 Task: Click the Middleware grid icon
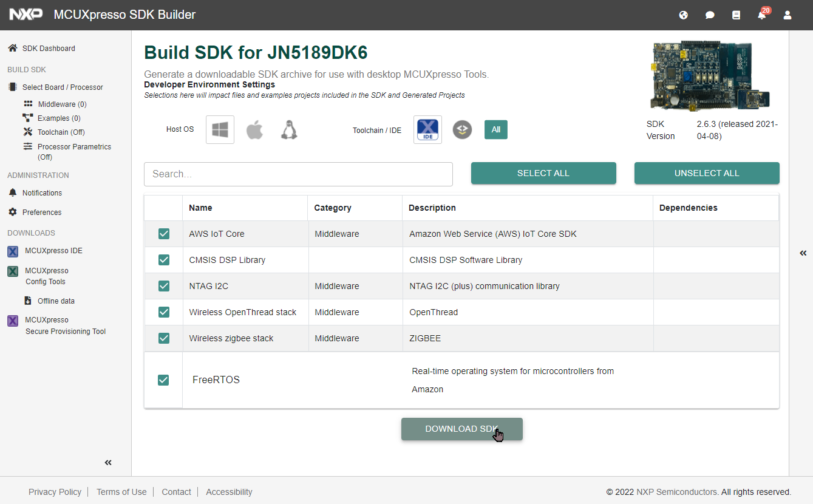[x=28, y=104]
